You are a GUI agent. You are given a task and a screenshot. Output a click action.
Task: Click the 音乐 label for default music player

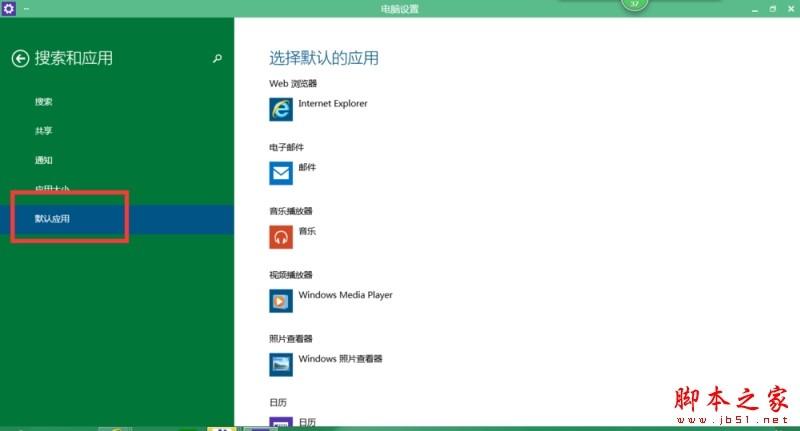307,231
